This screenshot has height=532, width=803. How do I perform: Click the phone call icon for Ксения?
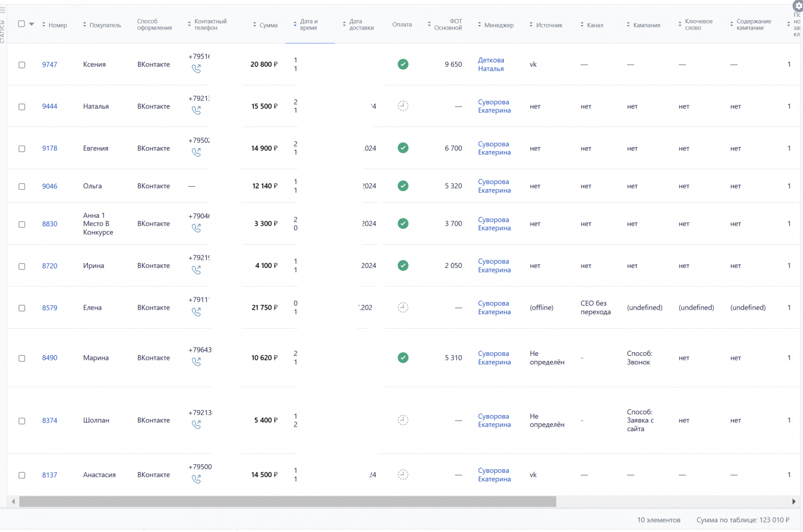196,69
